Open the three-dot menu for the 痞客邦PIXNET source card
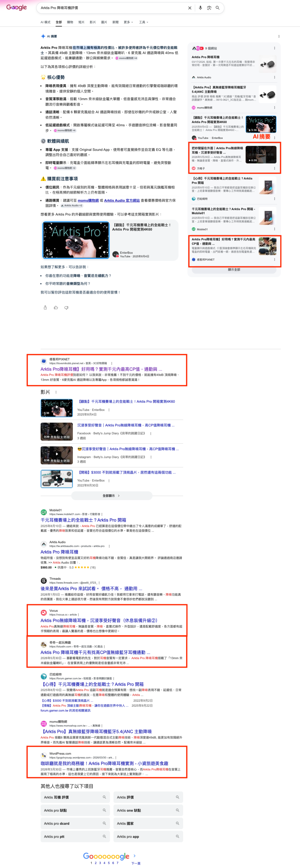300x868 pixels. tap(274, 259)
